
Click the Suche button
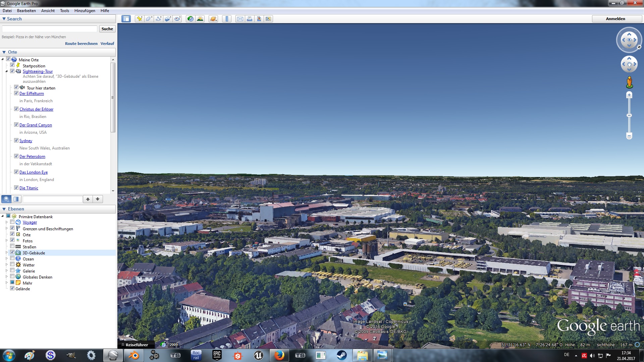tap(107, 29)
